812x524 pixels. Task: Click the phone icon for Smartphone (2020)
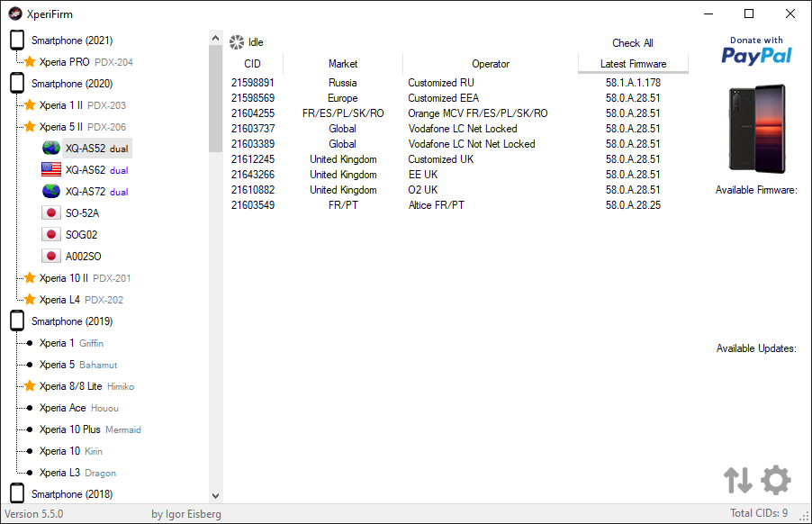(x=17, y=83)
